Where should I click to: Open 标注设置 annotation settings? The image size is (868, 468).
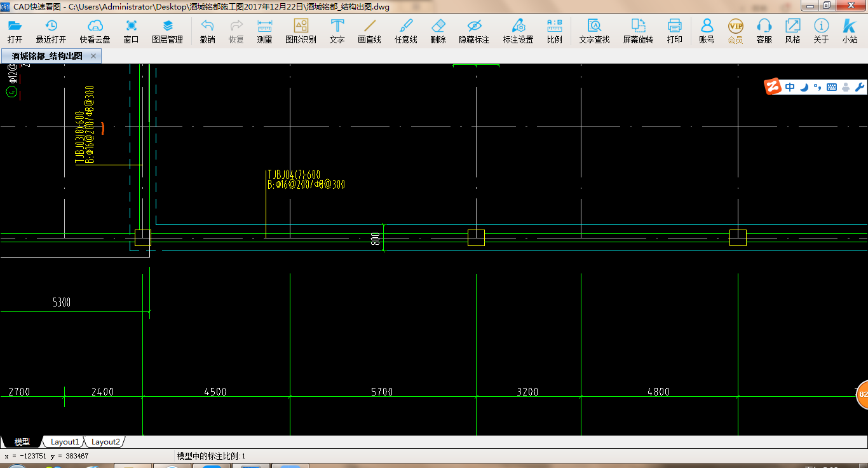519,31
